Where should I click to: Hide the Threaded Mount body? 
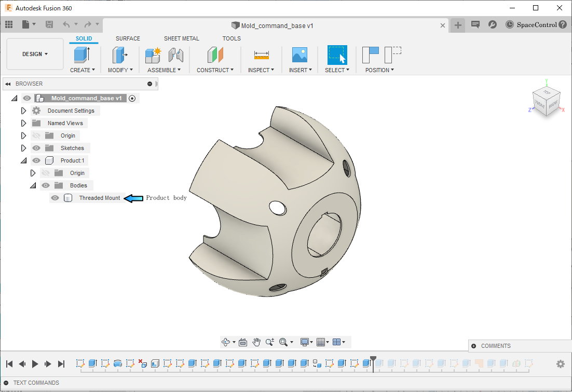55,198
